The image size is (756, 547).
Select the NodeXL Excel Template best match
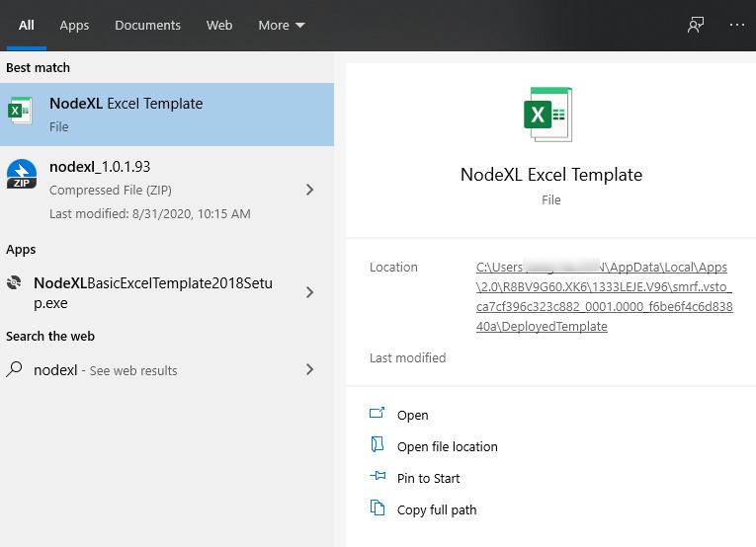[x=167, y=115]
